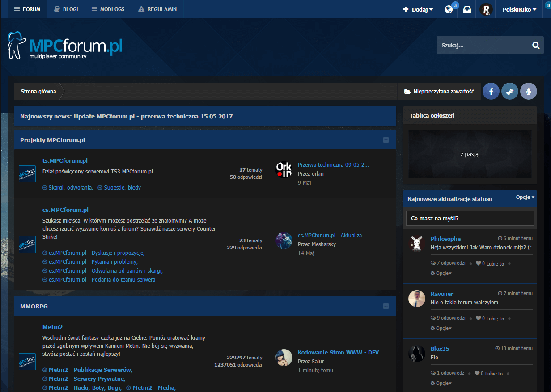This screenshot has height=392, width=551.
Task: Click the ts.MPCforum.pl forum icon
Action: [x=27, y=174]
